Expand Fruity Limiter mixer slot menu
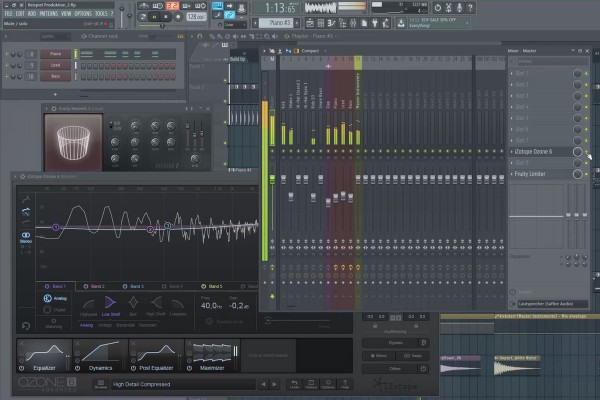The width and height of the screenshot is (600, 400). [512, 174]
